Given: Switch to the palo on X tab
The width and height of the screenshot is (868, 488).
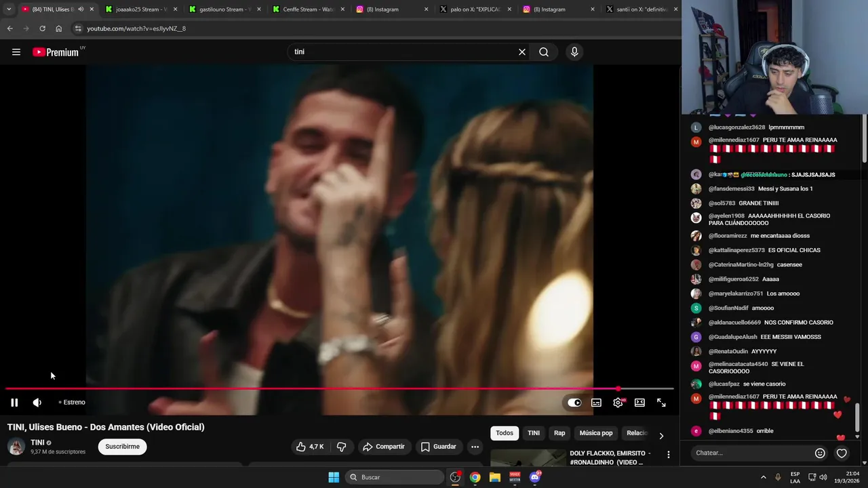Looking at the screenshot, I should pos(475,9).
